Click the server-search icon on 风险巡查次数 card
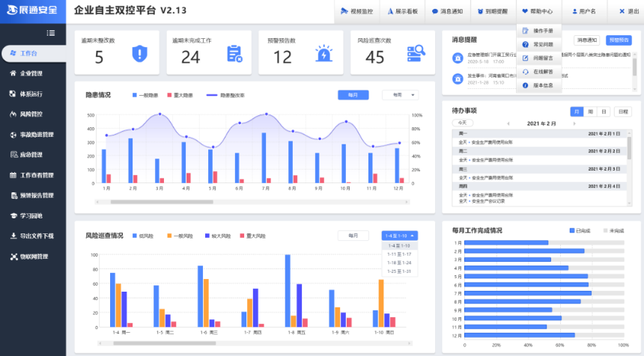Viewport: 644px width, 356px height. (x=416, y=53)
